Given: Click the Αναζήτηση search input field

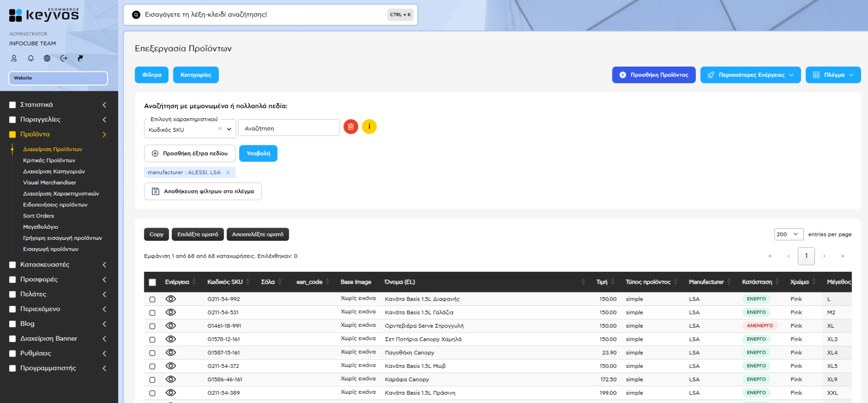Looking at the screenshot, I should pos(289,128).
